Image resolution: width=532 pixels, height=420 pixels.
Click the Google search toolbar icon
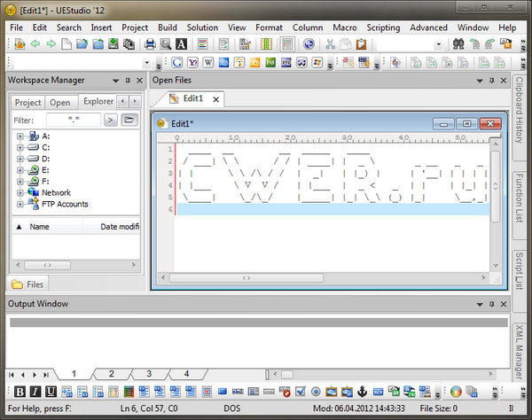177,63
